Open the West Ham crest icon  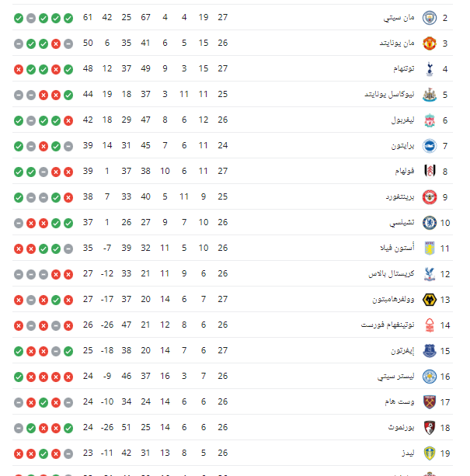pyautogui.click(x=428, y=401)
